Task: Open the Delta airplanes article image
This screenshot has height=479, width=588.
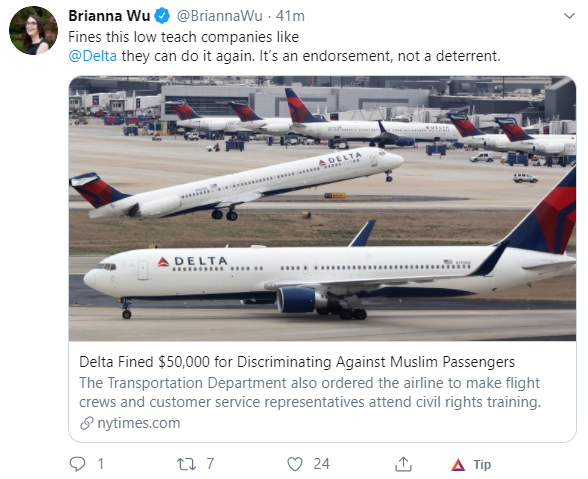Action: [x=322, y=209]
